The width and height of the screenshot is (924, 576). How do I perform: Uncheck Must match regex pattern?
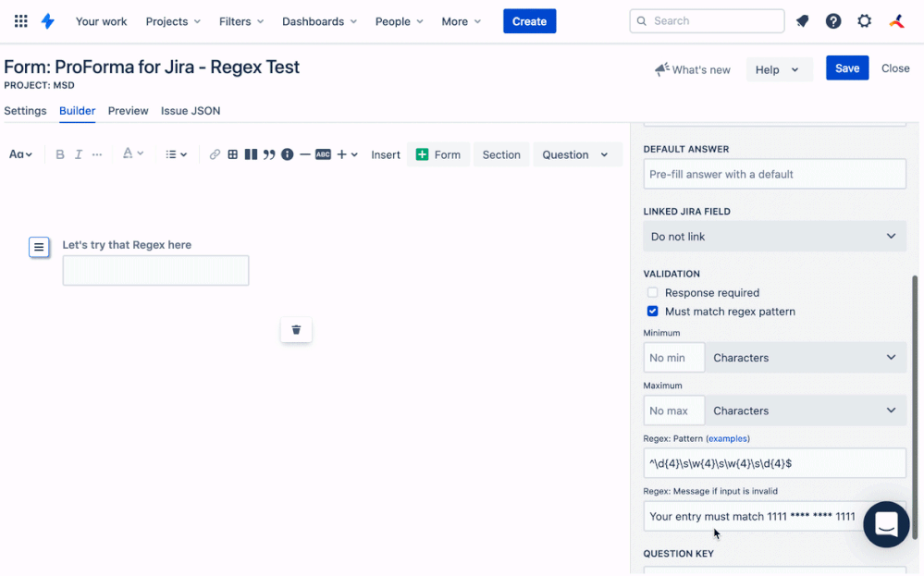point(652,311)
